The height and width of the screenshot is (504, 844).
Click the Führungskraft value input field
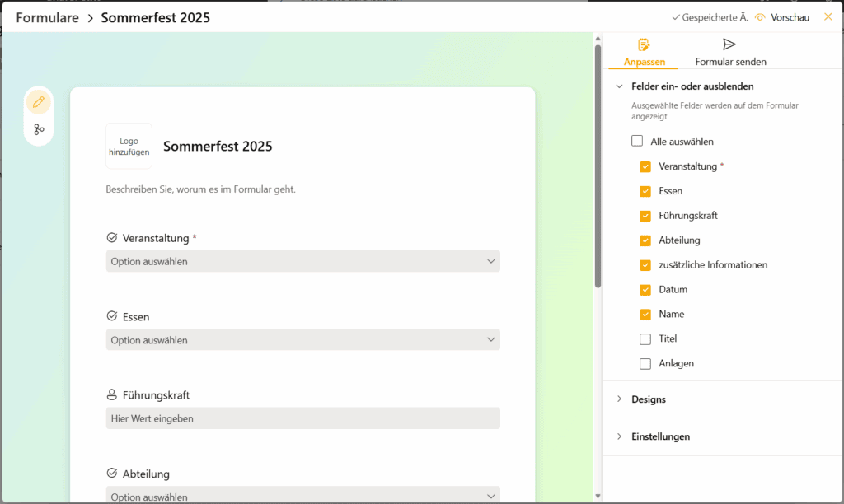(302, 418)
